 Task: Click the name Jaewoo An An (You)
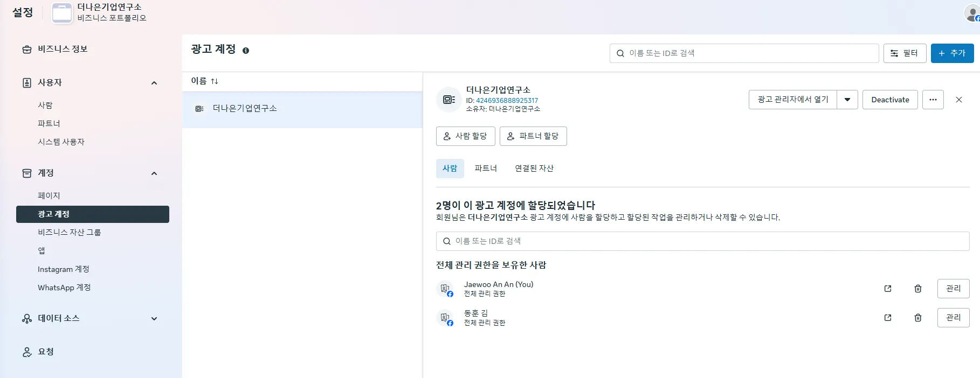(x=499, y=284)
